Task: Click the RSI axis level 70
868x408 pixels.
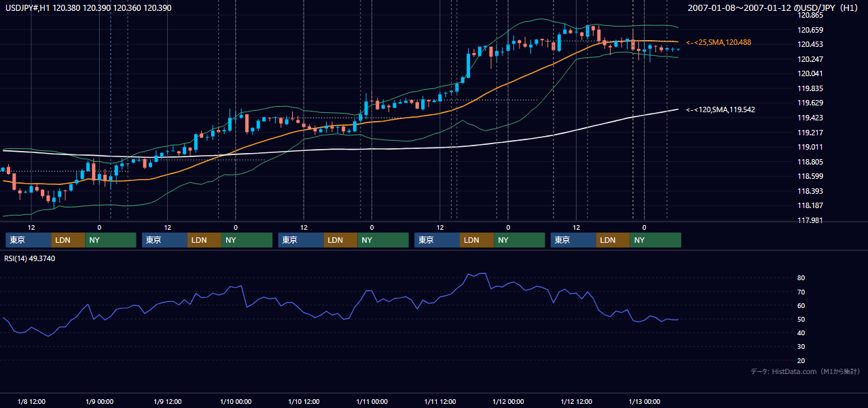Action: [x=801, y=292]
